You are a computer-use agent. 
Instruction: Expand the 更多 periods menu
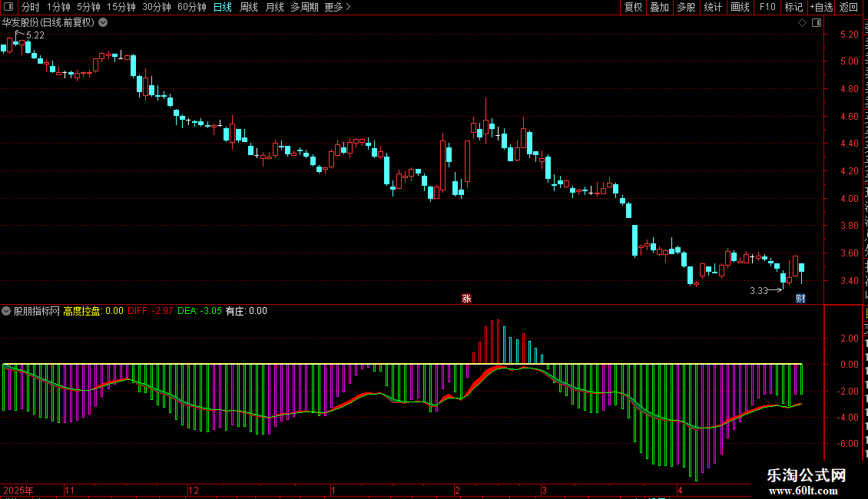338,7
